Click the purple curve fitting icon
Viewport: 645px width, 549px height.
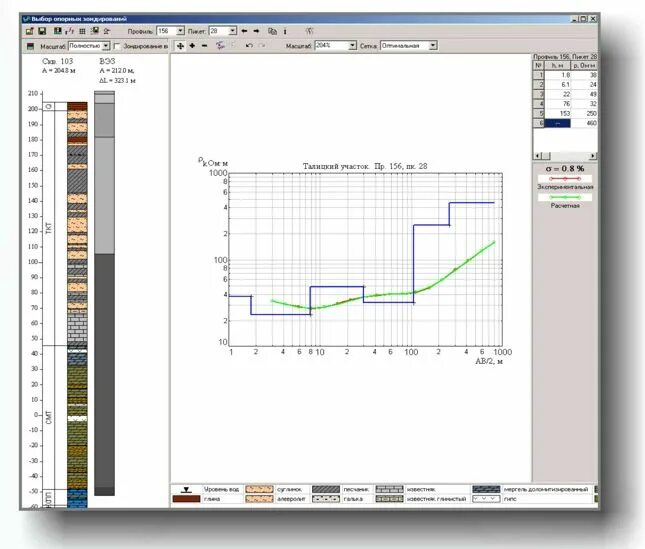pyautogui.click(x=220, y=46)
